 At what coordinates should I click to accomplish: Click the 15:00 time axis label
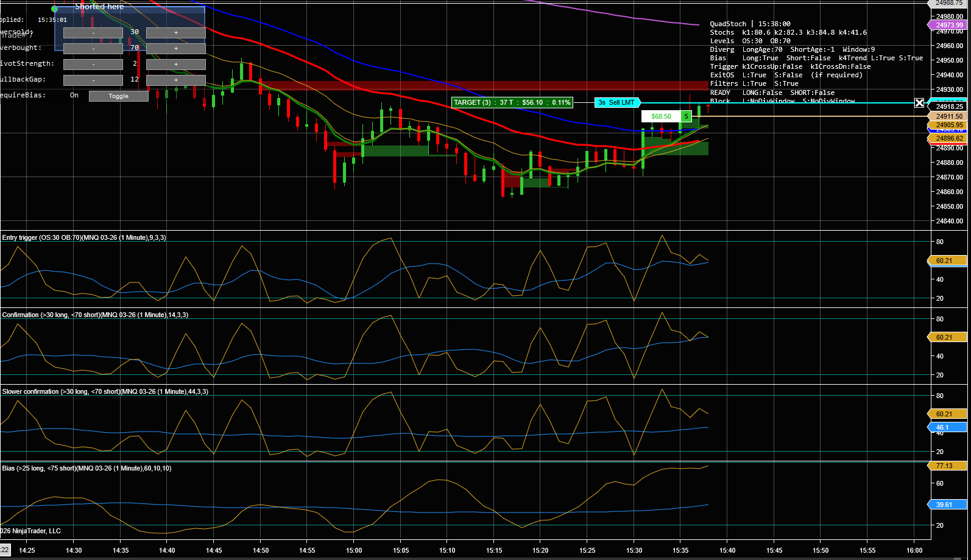click(354, 550)
